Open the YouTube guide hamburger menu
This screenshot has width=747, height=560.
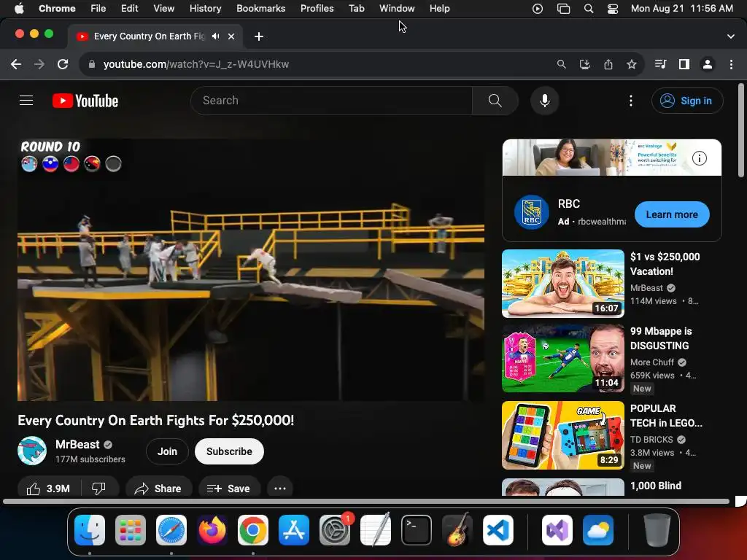tap(26, 101)
